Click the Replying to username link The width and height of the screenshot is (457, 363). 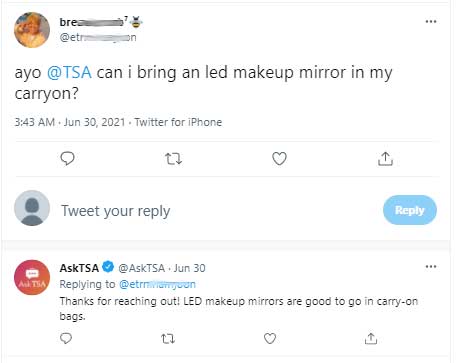click(157, 284)
